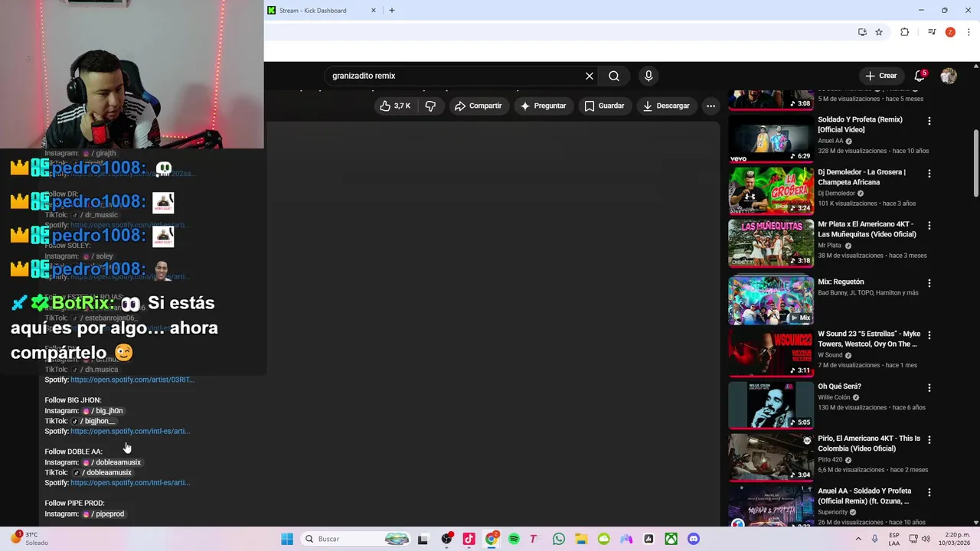Click the search magnifier button on YouTube

coord(614,76)
